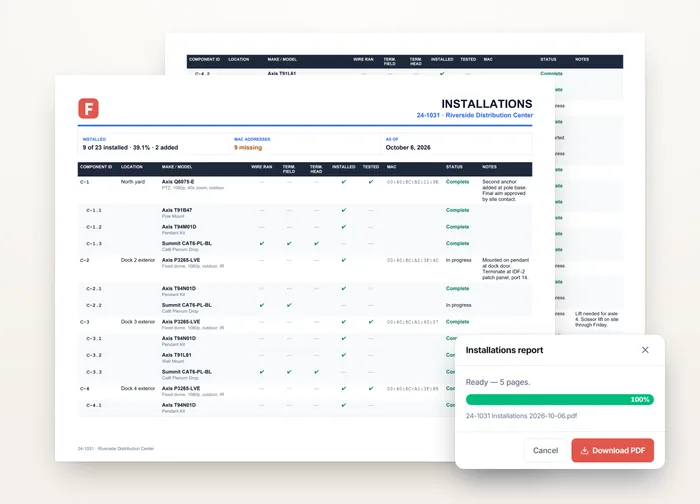Click the MAC address in row C-2
This screenshot has height=504, width=700.
click(x=412, y=260)
